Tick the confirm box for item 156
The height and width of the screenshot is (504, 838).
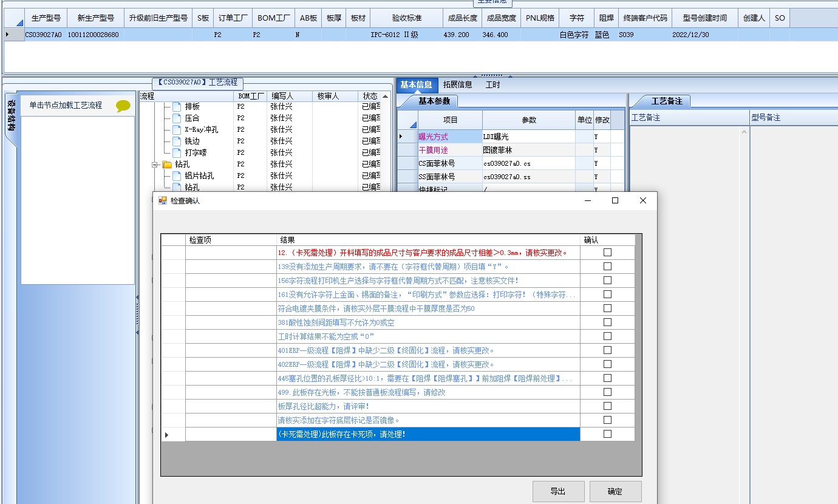point(607,281)
